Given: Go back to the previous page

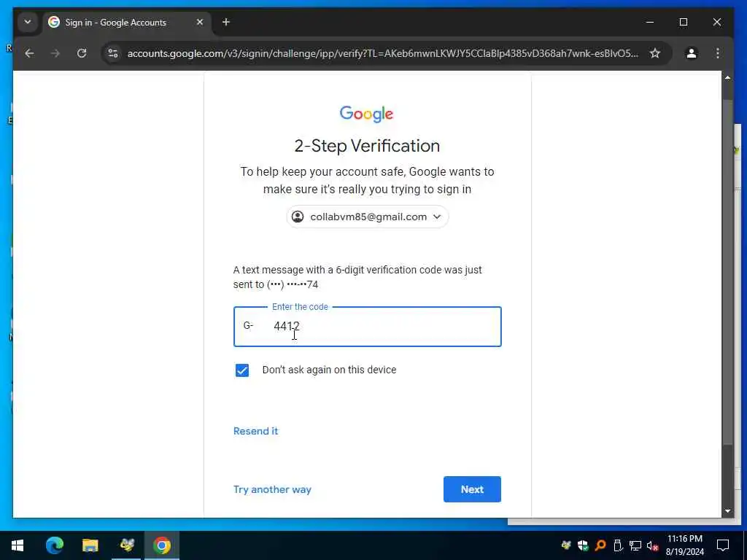Looking at the screenshot, I should (x=29, y=53).
